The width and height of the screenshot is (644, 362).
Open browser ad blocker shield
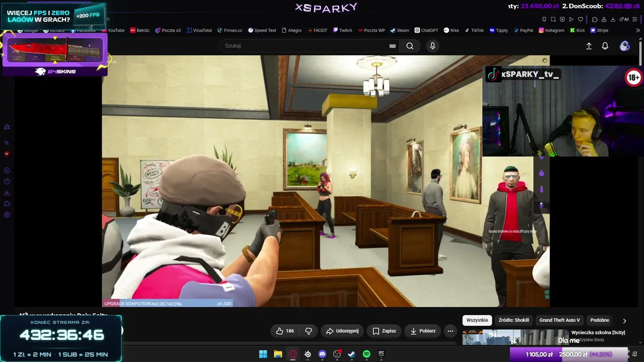click(x=562, y=19)
